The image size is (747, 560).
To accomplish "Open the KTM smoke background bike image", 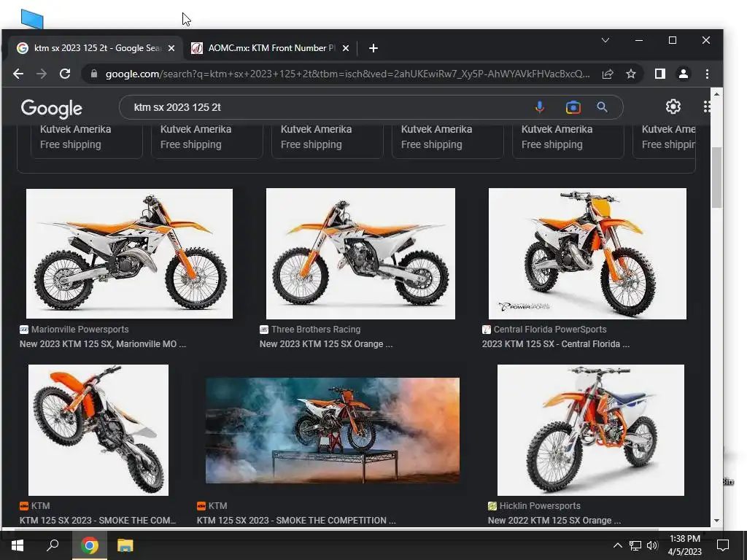I will coord(332,430).
